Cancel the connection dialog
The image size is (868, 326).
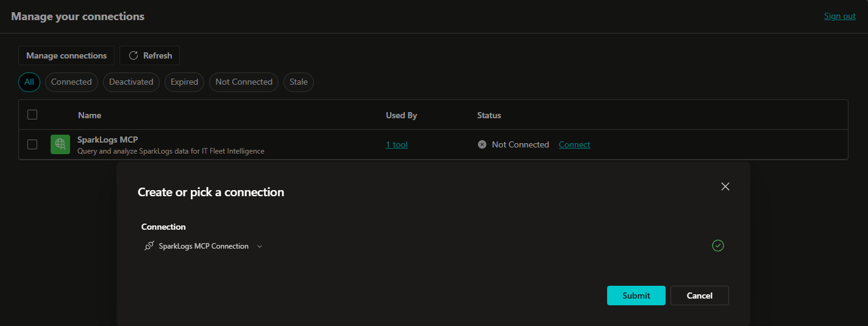click(x=700, y=296)
